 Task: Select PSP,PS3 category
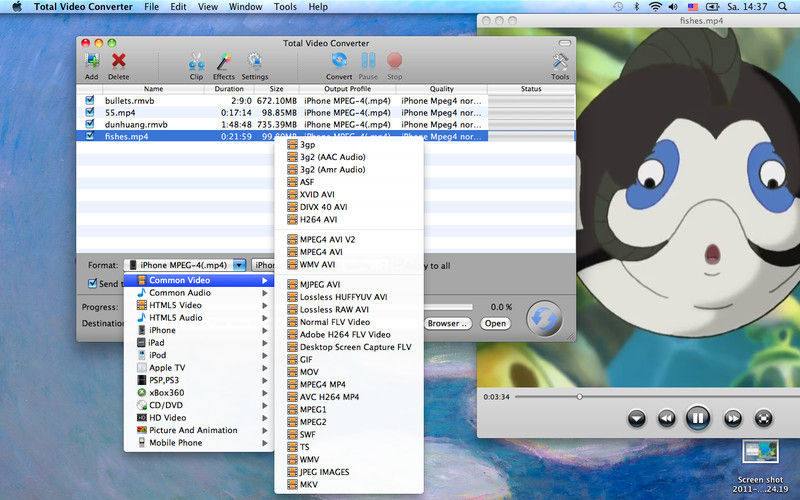click(x=199, y=380)
